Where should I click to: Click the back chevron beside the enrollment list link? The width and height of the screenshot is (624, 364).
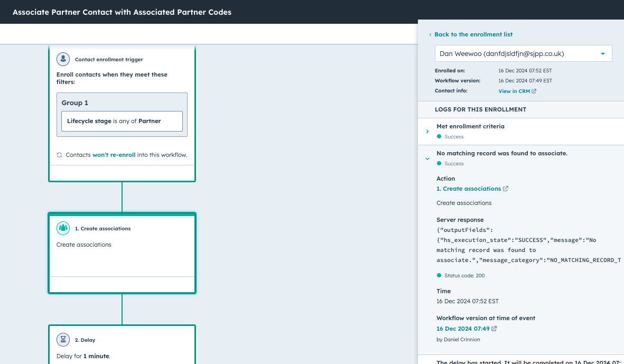[430, 34]
